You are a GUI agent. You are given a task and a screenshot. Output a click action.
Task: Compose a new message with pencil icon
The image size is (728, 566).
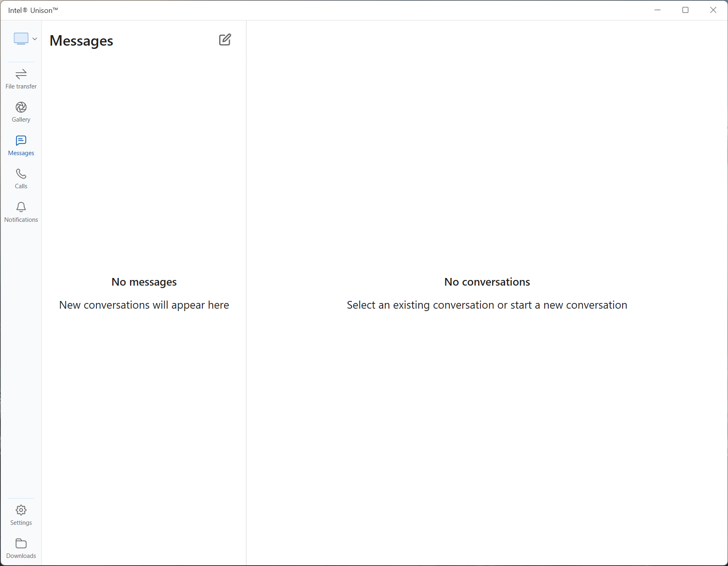pos(225,40)
